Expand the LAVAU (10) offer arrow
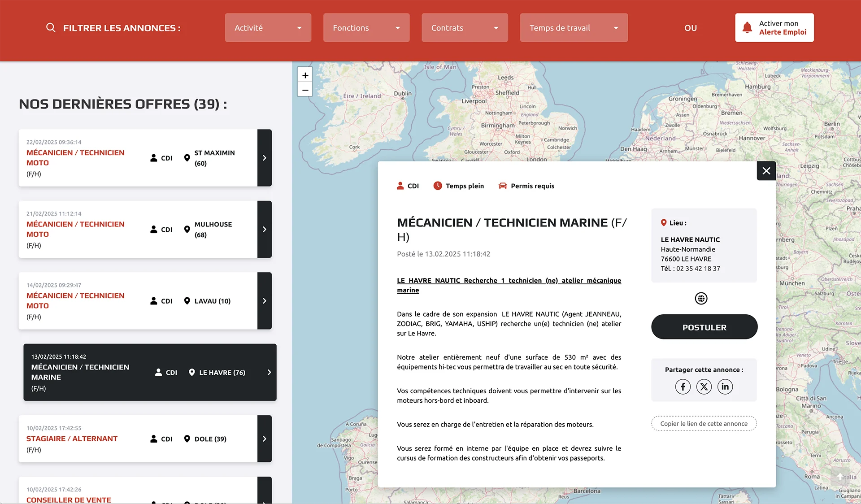The image size is (861, 504). (264, 301)
